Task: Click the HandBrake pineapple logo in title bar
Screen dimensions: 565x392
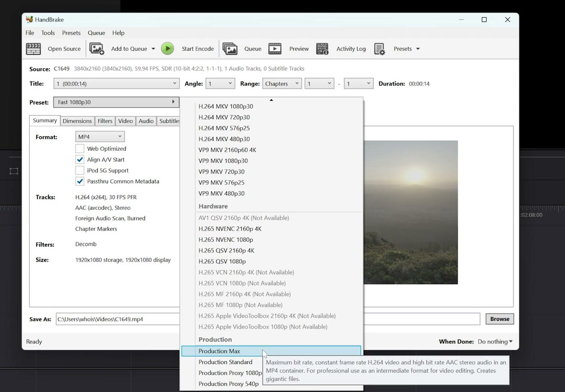Action: click(29, 19)
